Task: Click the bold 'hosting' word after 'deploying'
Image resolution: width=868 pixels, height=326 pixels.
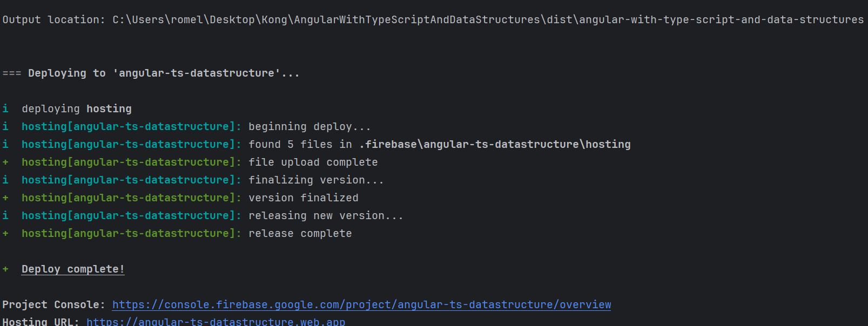Action: (109, 108)
